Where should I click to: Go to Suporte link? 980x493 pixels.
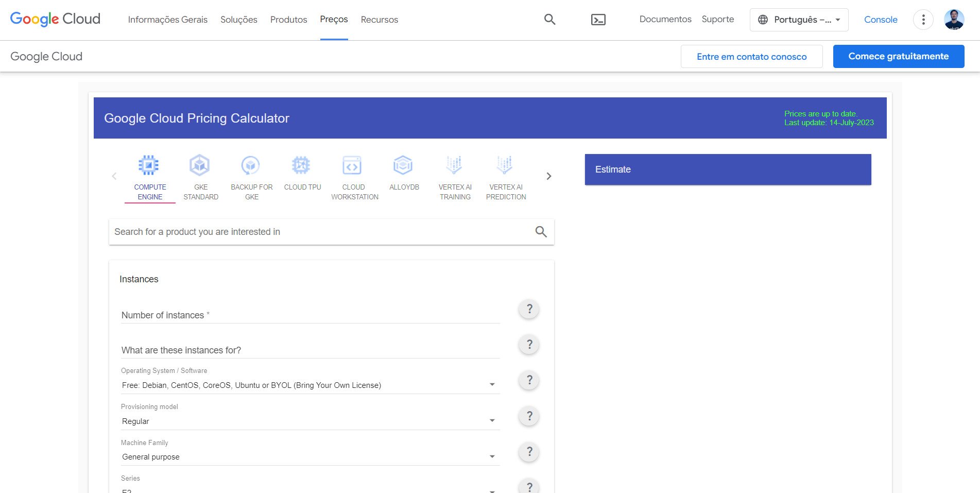(x=718, y=19)
